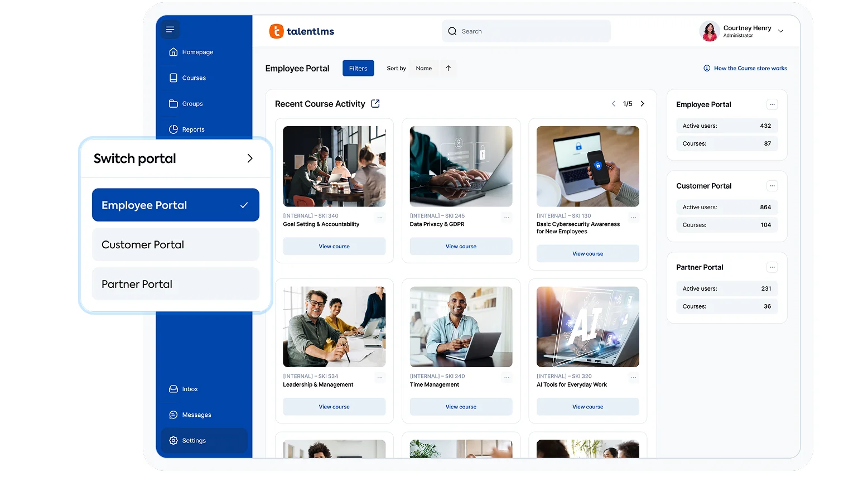Choose Partner Portal in switch list
Viewport: 868px width, 491px height.
point(175,284)
